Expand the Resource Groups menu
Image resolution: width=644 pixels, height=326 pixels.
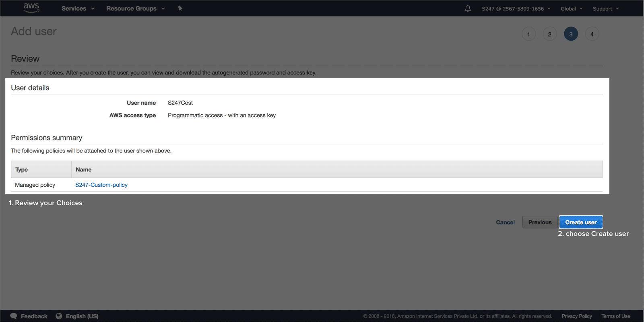tap(136, 8)
